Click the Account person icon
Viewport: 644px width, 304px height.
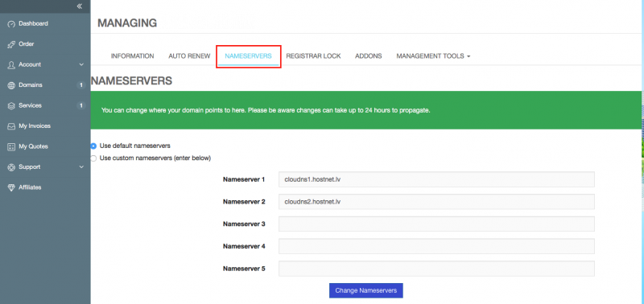[11, 65]
